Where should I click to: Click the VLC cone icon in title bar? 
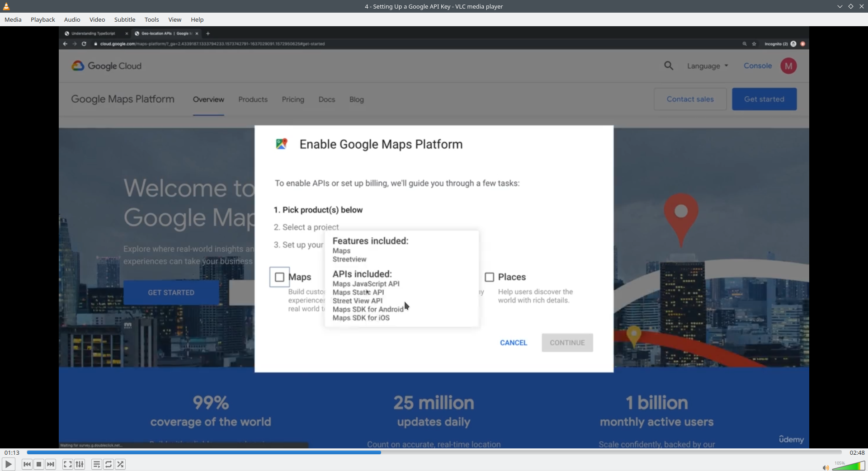[x=6, y=6]
